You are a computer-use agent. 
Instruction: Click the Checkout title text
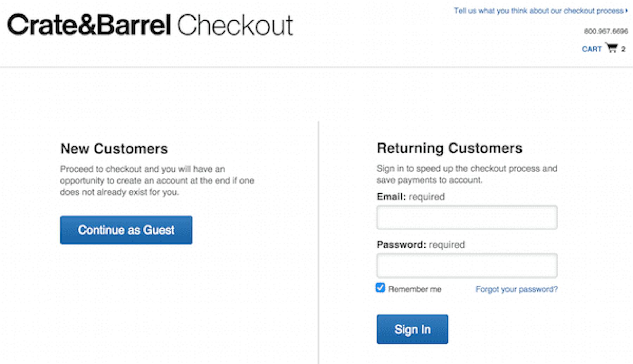pos(235,25)
